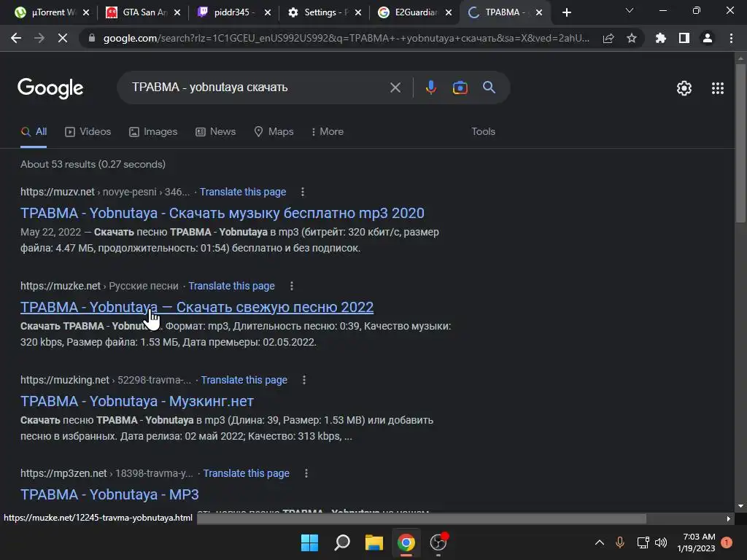Click the Google logo
Image resolution: width=747 pixels, height=560 pixels.
pos(50,88)
